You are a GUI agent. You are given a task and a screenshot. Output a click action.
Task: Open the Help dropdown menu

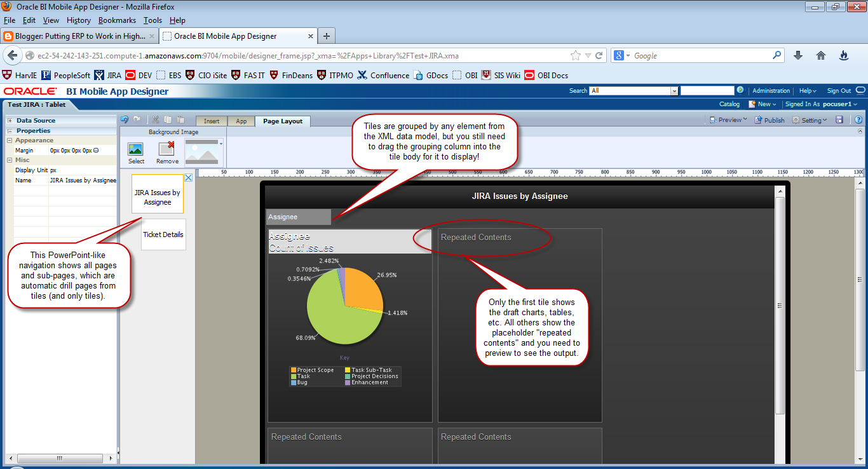click(808, 90)
